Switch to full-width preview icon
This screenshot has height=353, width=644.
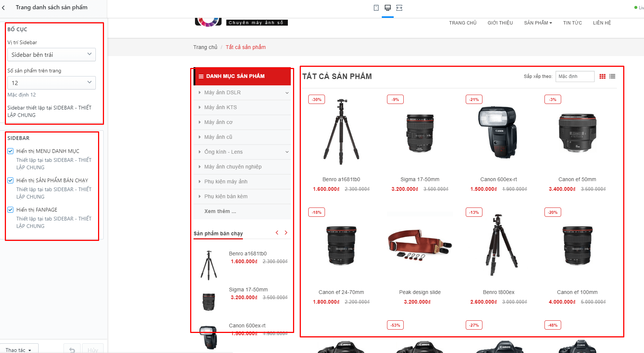coord(399,8)
